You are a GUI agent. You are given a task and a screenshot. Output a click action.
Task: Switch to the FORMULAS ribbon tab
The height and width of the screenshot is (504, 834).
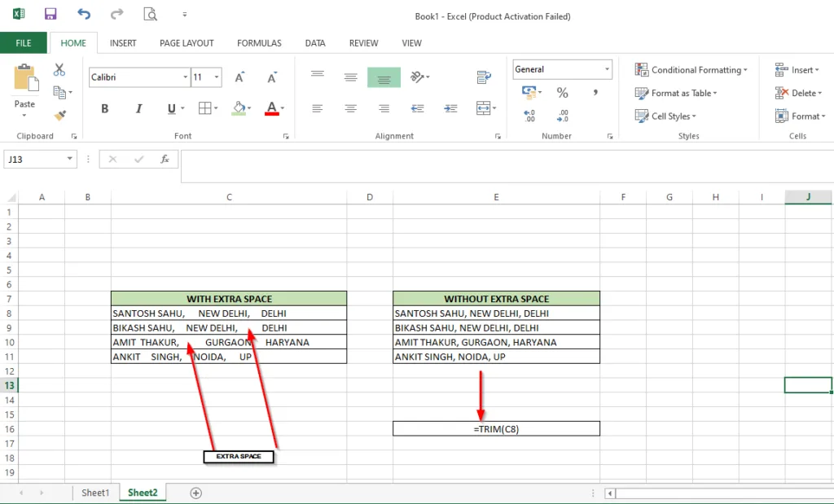259,42
